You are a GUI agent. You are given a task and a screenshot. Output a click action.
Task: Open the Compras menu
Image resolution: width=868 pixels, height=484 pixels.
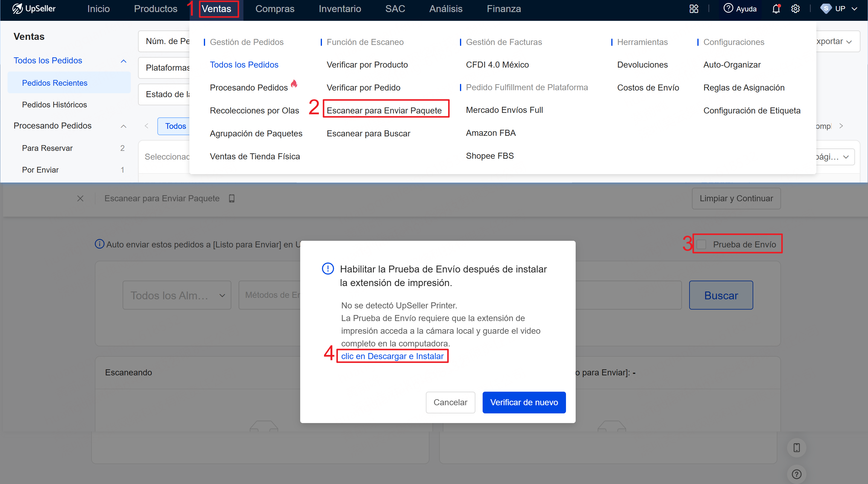tap(275, 9)
